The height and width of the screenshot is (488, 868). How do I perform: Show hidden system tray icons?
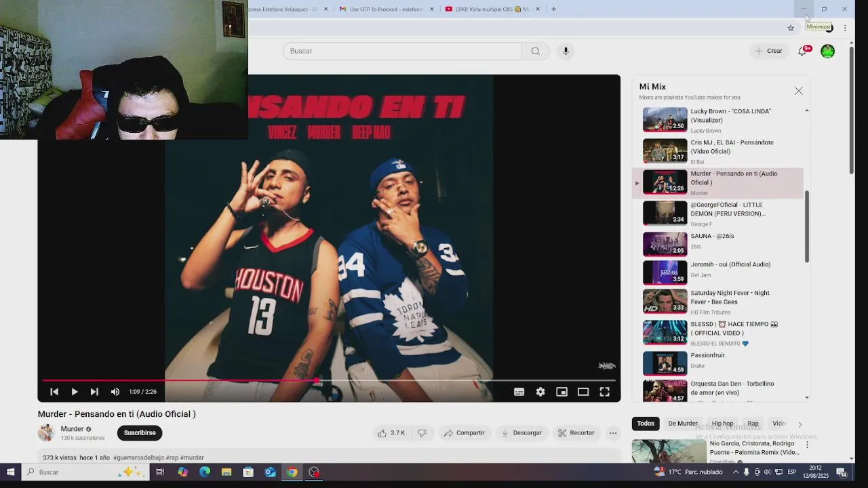click(x=736, y=472)
